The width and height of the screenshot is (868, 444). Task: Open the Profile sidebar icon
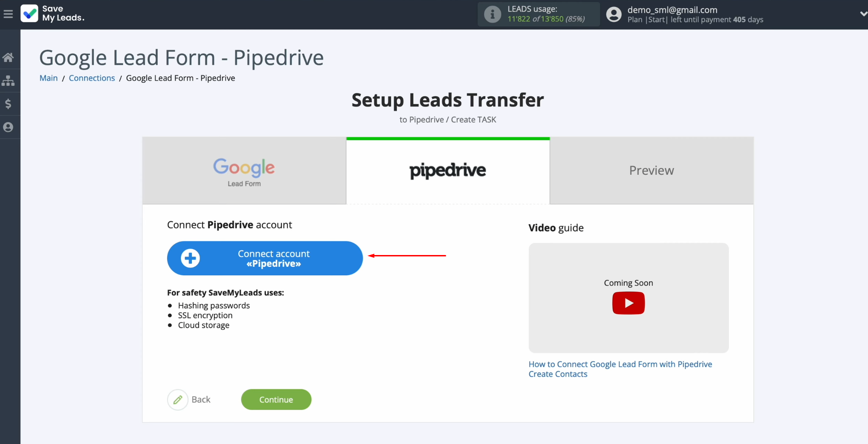coord(8,127)
